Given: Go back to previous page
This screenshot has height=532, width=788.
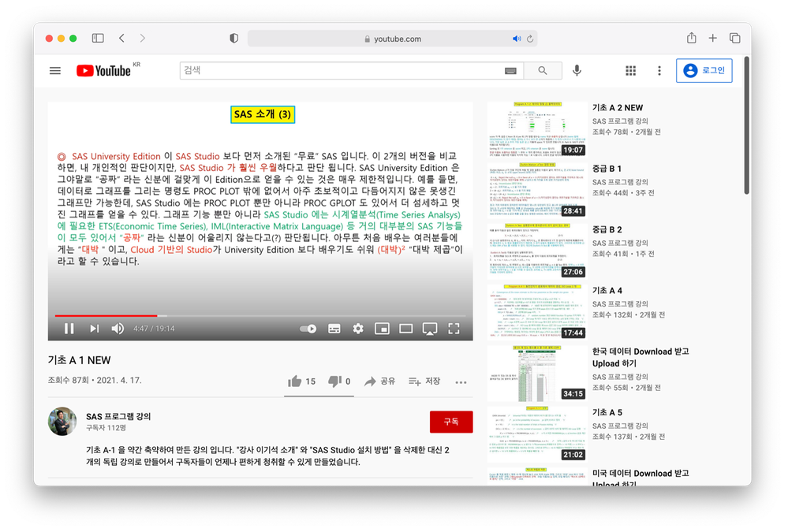Looking at the screenshot, I should pyautogui.click(x=121, y=38).
